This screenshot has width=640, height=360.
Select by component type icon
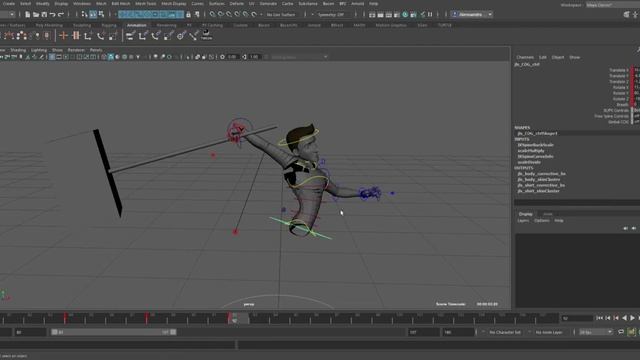tap(101, 14)
